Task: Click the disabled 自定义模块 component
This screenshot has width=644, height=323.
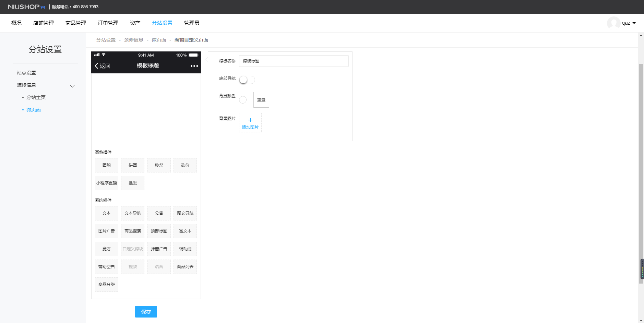Action: 133,249
